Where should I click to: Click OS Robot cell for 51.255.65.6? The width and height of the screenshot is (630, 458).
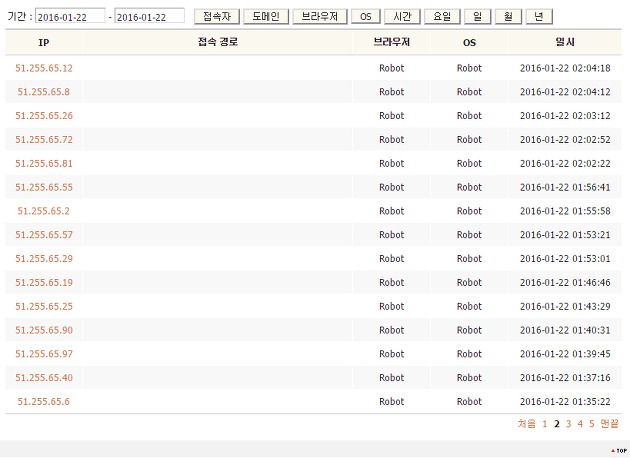[469, 401]
